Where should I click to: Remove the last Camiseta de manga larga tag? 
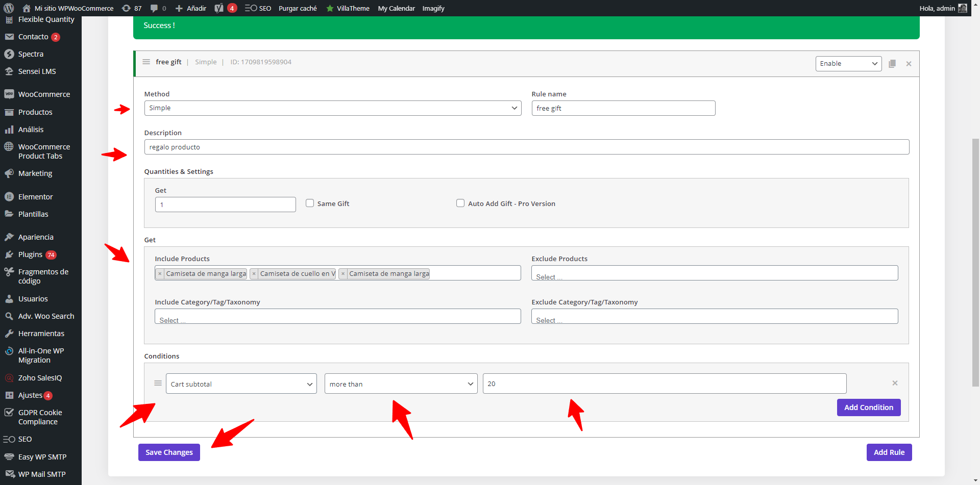click(x=343, y=274)
